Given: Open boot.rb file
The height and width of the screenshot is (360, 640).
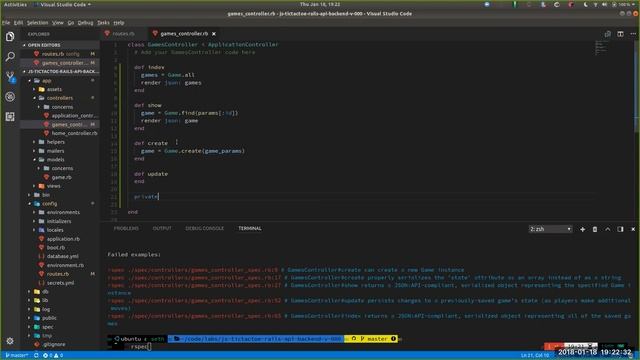Looking at the screenshot, I should pos(56,248).
